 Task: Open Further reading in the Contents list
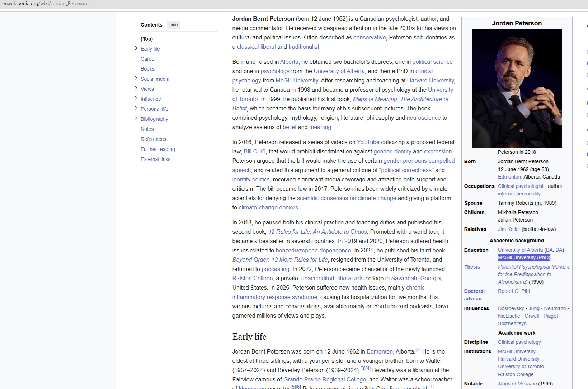click(158, 149)
